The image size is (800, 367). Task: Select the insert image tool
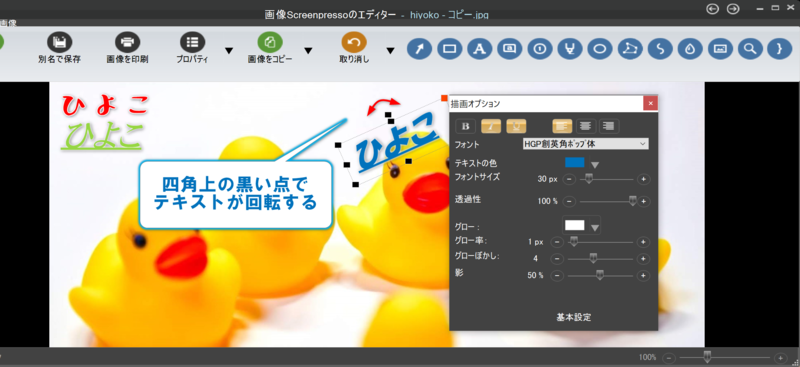point(720,49)
